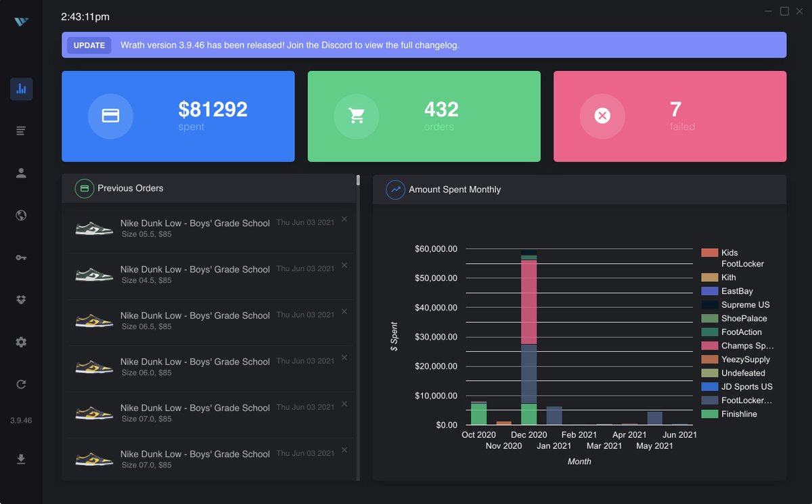812x504 pixels.
Task: Click the Oct 2020 bar in chart
Action: pos(478,413)
